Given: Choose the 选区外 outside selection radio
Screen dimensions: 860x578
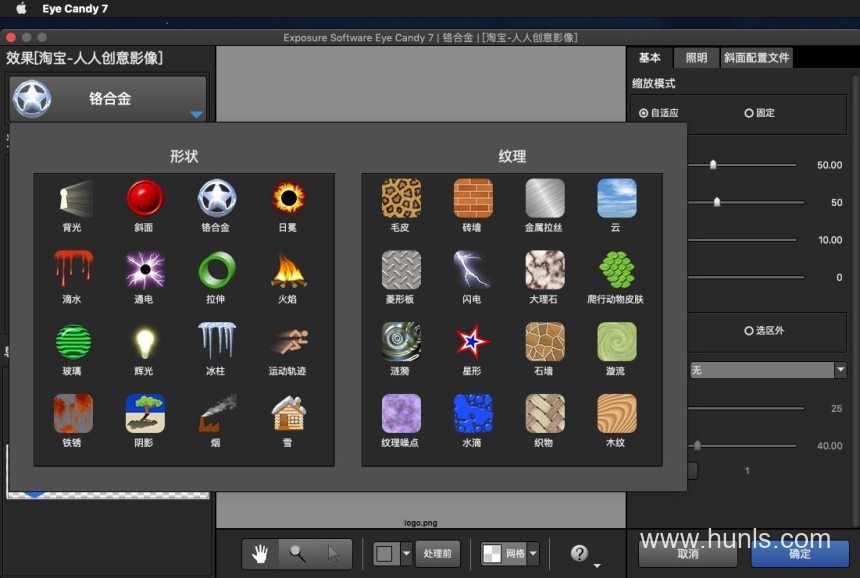Looking at the screenshot, I should click(749, 331).
